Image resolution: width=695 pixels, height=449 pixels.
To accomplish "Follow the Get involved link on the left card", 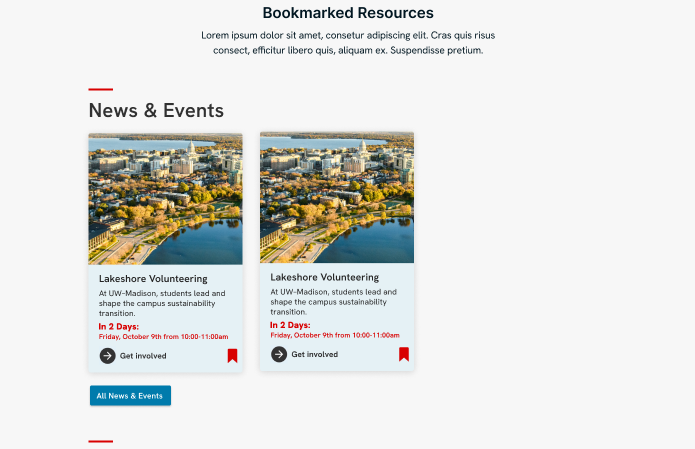I will tap(143, 356).
